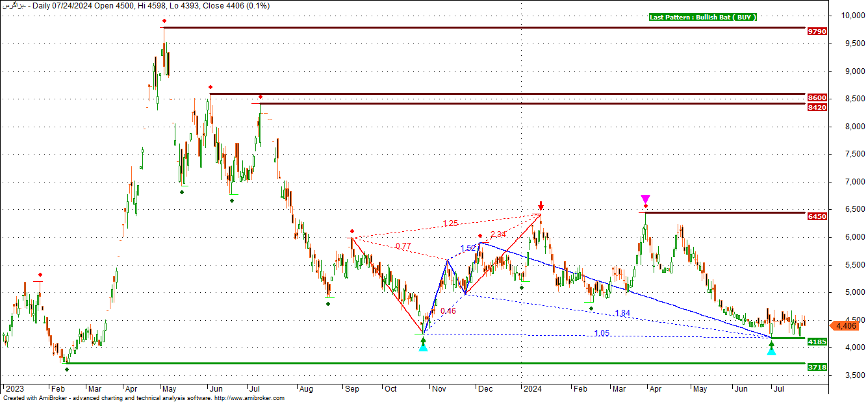Click the 1.84 ratio label
The image size is (868, 402).
point(622,313)
